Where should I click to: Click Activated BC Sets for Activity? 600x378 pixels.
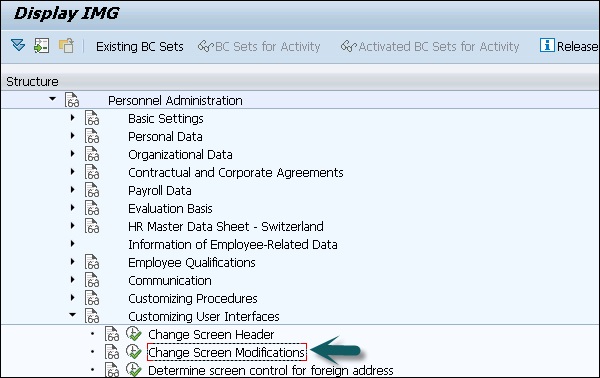(430, 47)
